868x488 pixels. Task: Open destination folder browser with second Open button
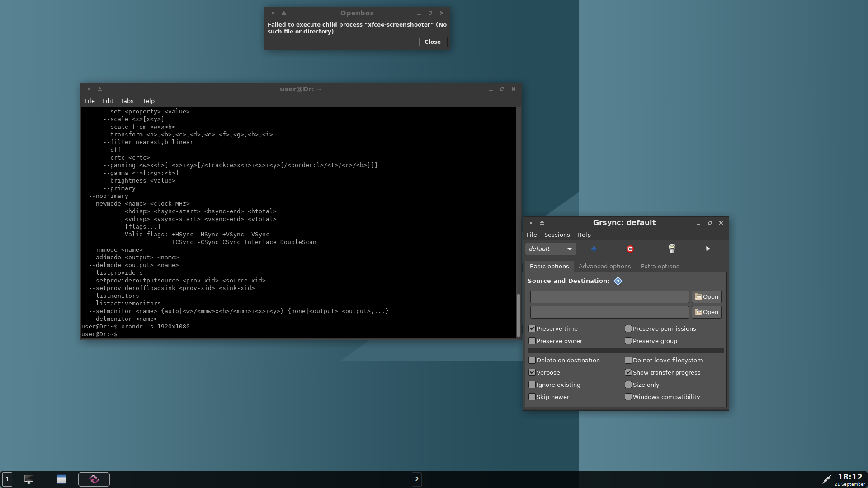(x=706, y=312)
